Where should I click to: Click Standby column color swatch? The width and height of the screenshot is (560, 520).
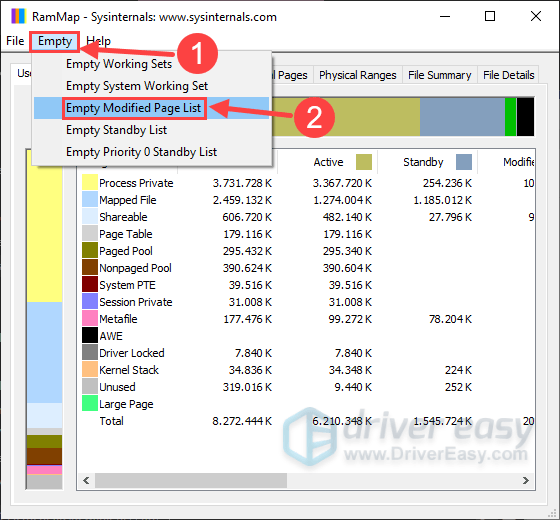point(464,162)
